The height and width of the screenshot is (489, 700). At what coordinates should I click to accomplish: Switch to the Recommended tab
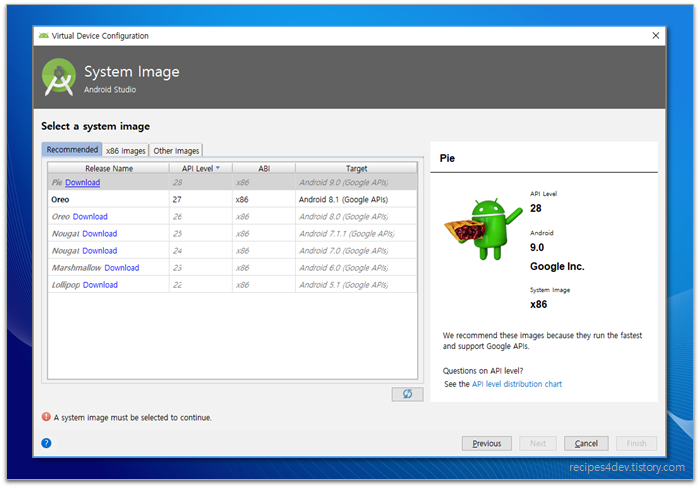point(72,150)
